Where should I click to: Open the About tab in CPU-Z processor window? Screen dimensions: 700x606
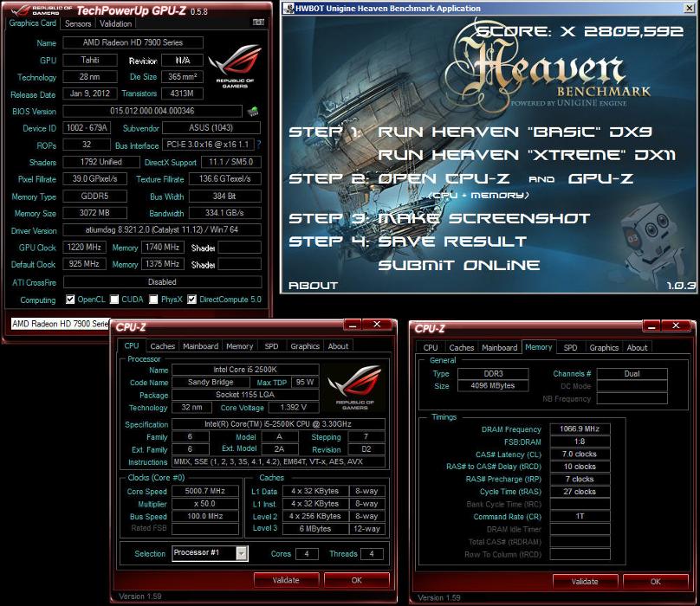tap(338, 345)
